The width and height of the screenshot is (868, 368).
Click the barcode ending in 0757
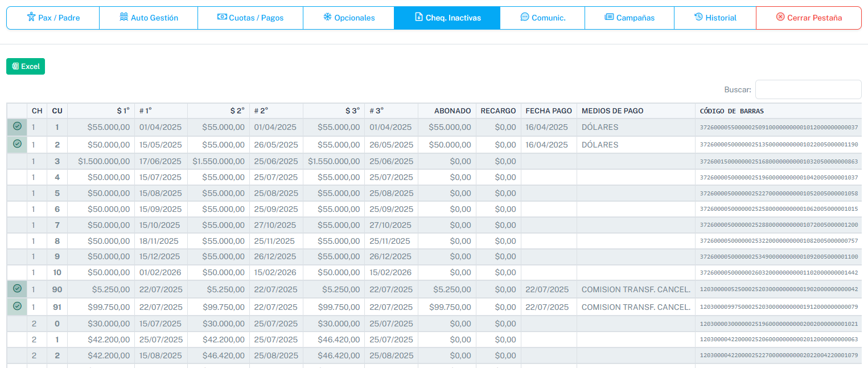click(x=779, y=242)
